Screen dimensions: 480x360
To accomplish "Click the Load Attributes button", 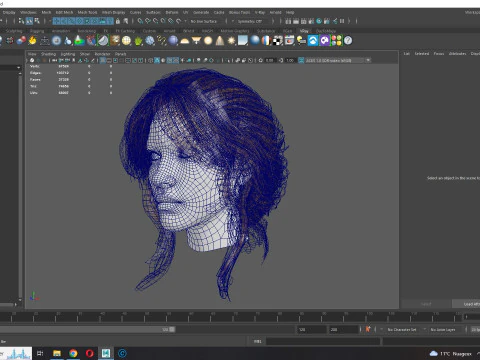I will point(466,304).
